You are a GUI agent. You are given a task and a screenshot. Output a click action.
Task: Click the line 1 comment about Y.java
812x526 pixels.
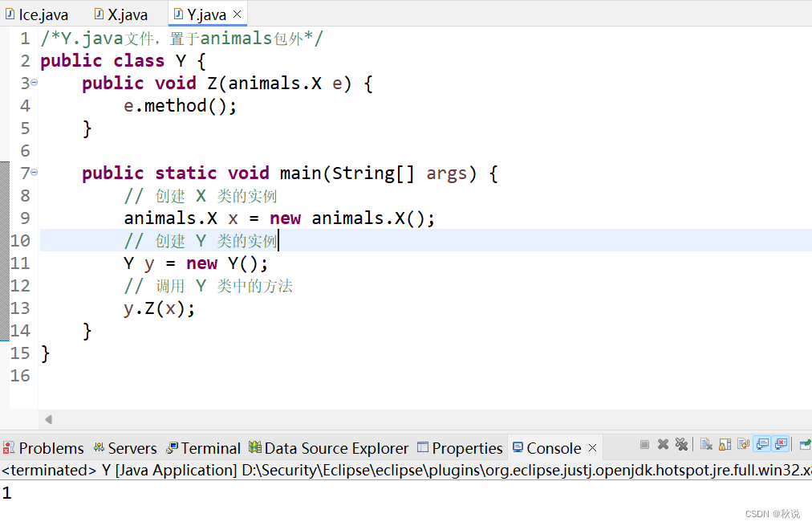pos(182,39)
